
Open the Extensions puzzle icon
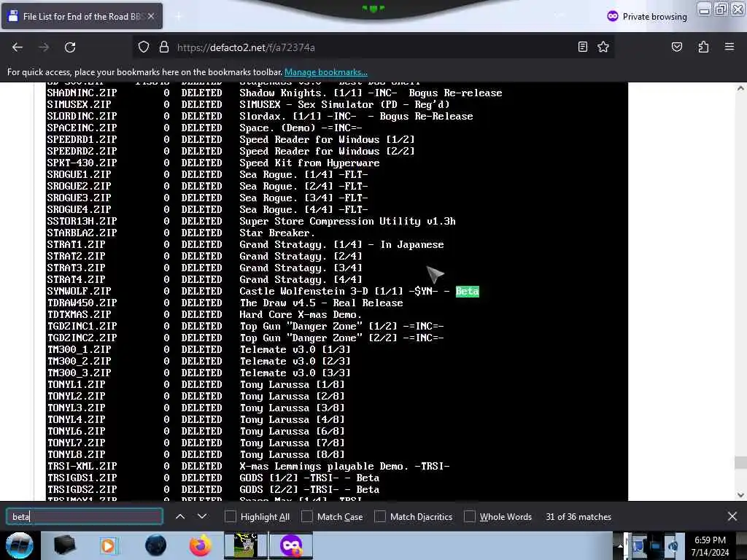click(x=703, y=47)
